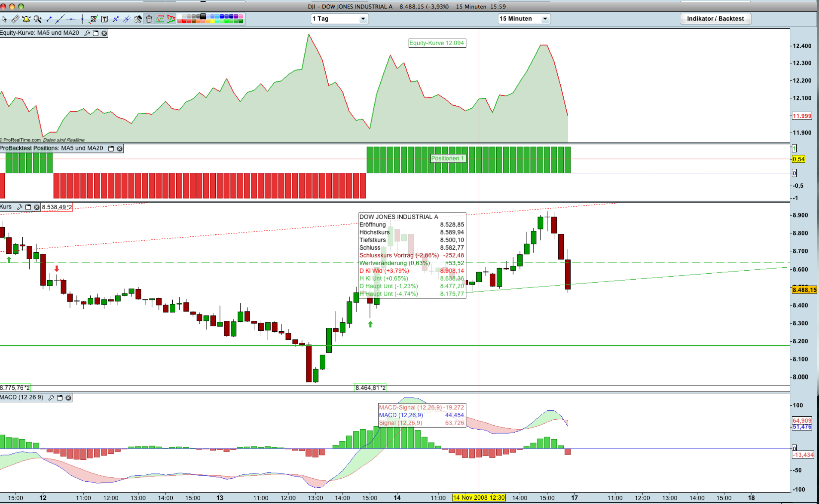This screenshot has height=504, width=819.
Task: Pick the purple color swatch
Action: (x=236, y=17)
